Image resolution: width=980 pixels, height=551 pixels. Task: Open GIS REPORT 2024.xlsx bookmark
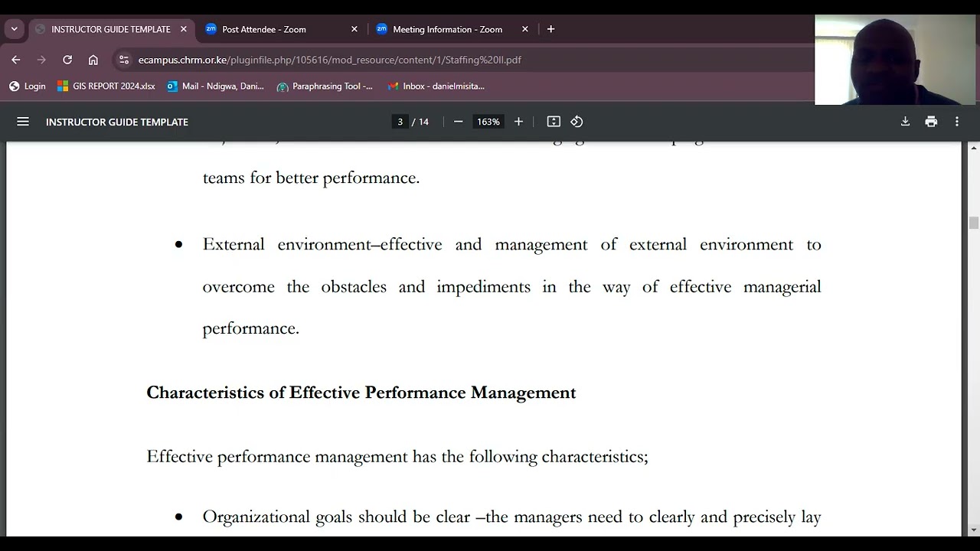(x=106, y=86)
